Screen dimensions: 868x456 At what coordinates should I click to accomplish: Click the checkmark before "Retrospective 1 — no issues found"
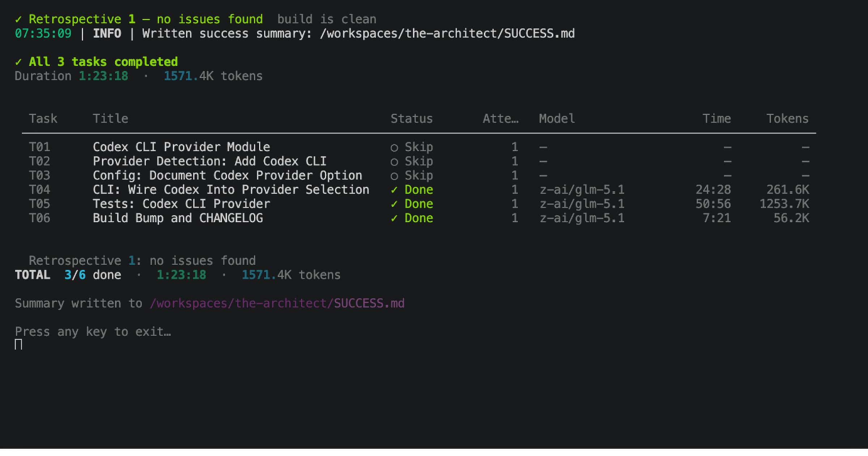coord(18,20)
